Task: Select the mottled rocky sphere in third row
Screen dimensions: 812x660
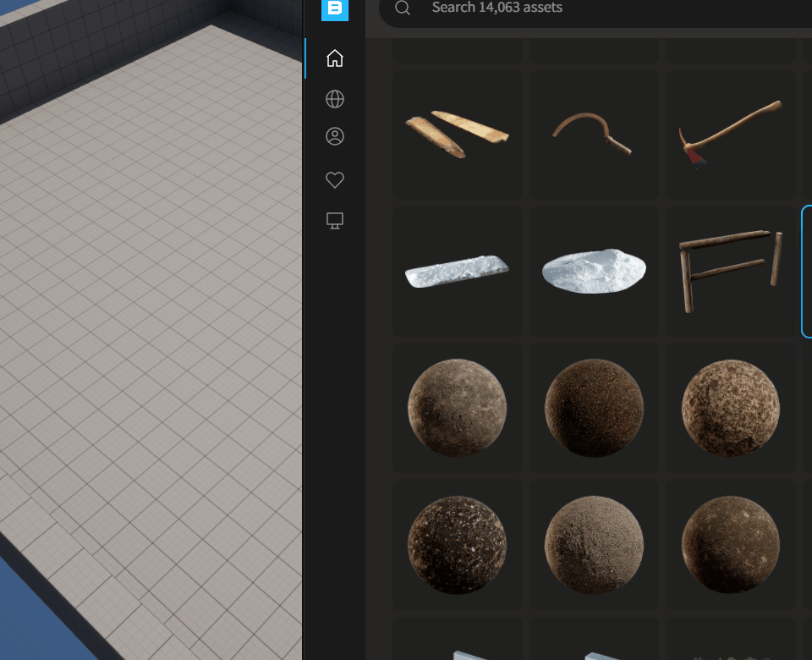Action: 731,408
